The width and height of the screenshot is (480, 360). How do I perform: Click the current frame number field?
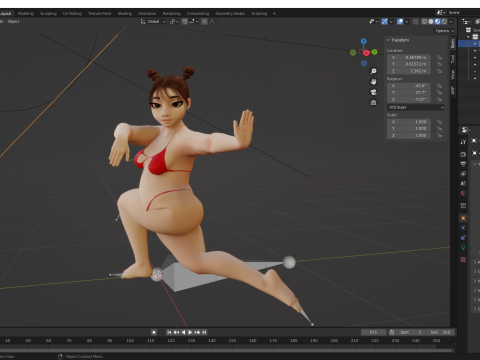click(x=373, y=332)
